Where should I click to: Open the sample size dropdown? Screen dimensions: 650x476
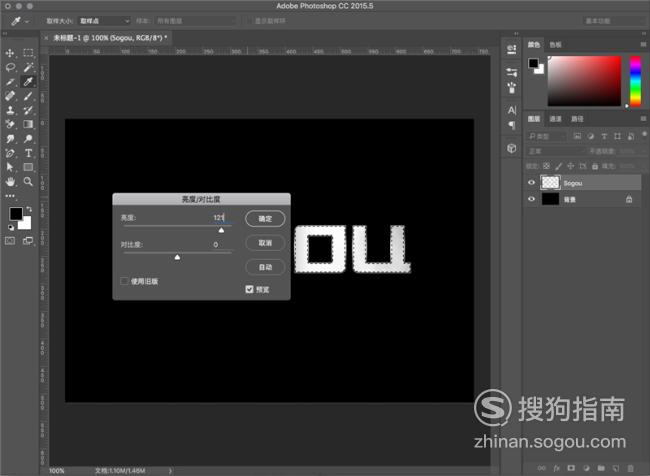104,21
